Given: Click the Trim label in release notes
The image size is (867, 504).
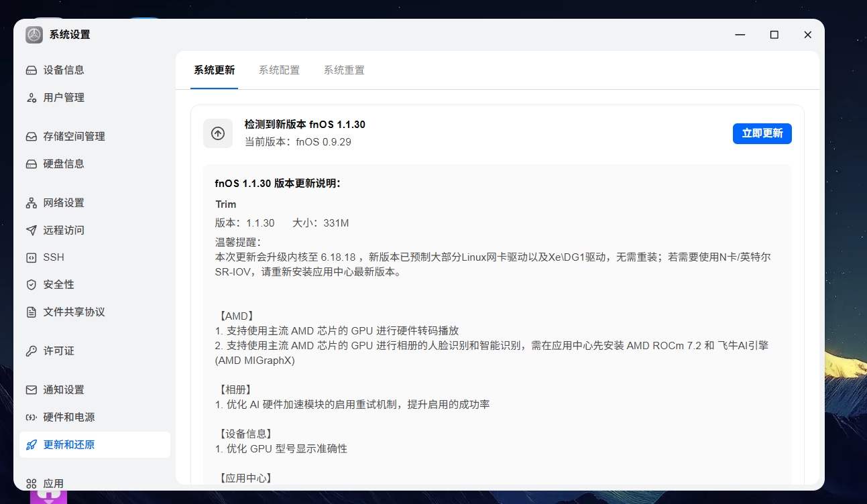Looking at the screenshot, I should 226,204.
